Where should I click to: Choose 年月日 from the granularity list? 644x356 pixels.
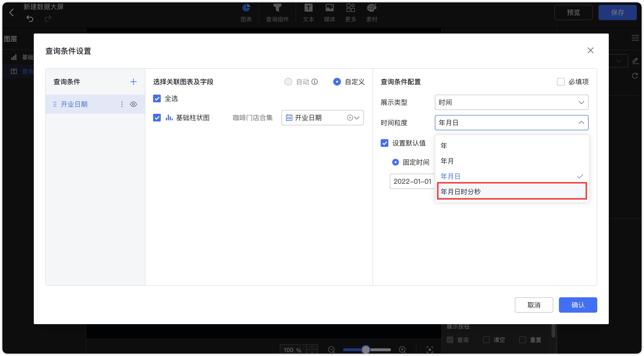512,176
